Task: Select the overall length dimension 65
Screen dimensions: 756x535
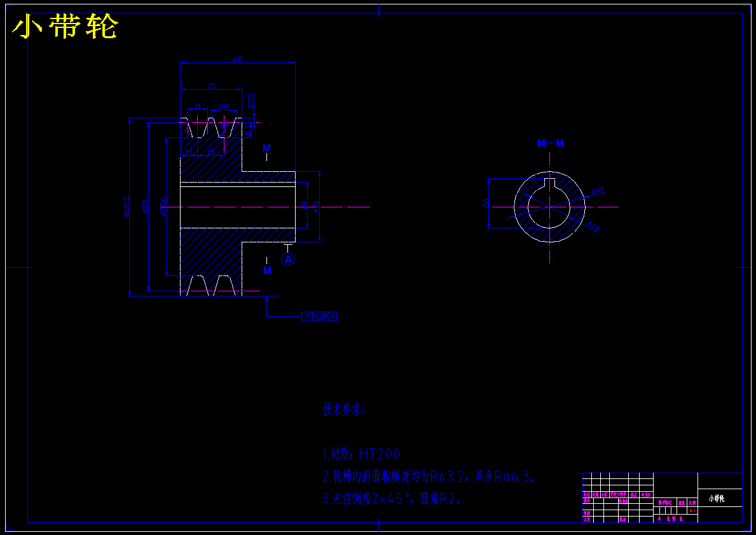Action: (237, 59)
